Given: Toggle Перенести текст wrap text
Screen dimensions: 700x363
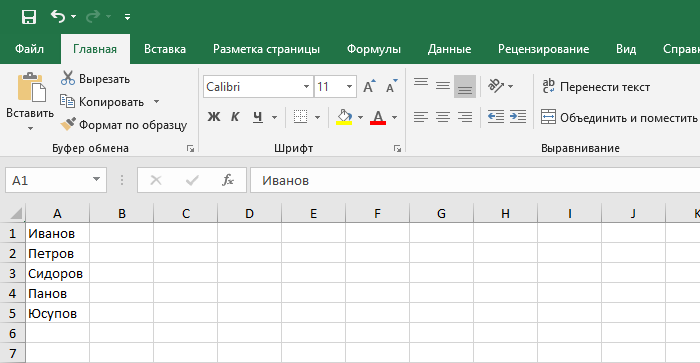Looking at the screenshot, I should 596,87.
